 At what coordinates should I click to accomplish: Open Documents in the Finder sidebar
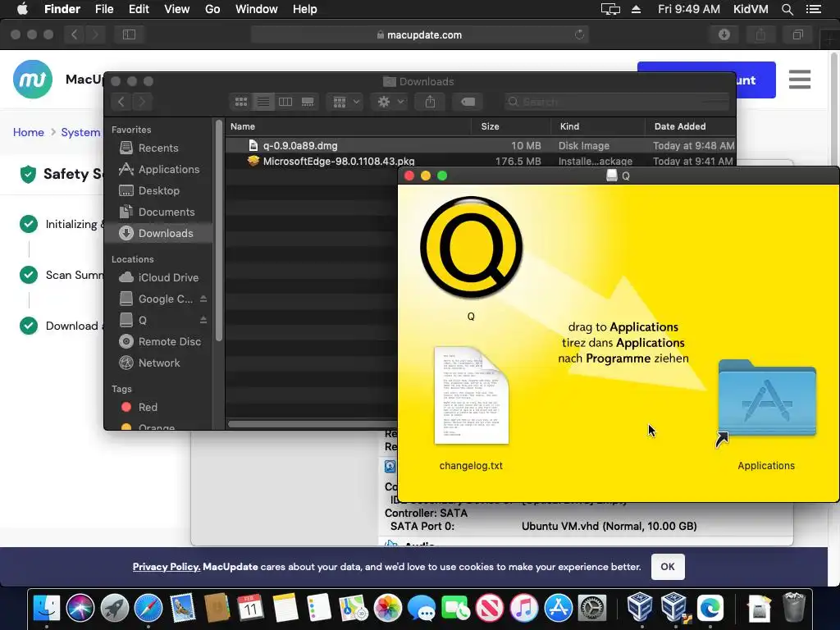158,212
